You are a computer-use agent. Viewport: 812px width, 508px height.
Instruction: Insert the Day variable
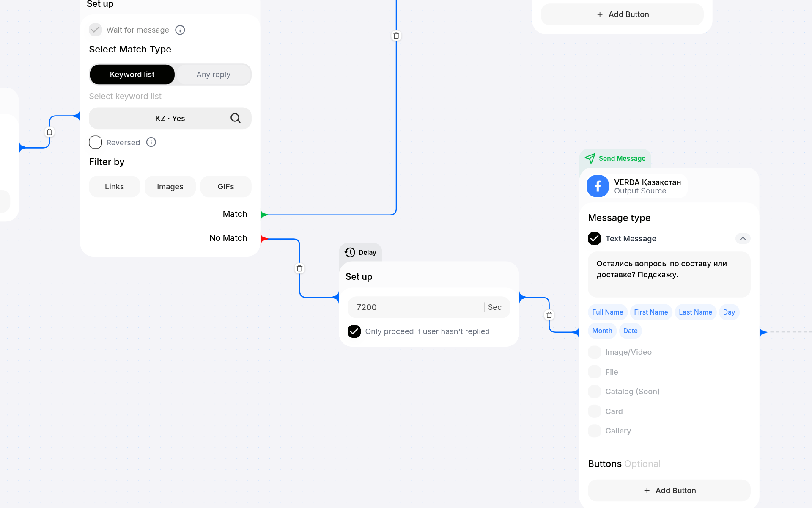[729, 312]
